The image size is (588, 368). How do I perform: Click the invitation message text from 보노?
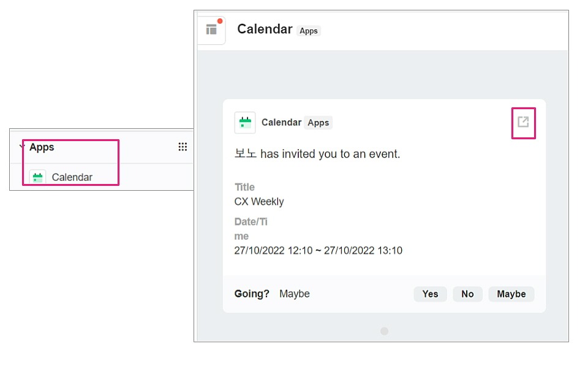pos(317,154)
